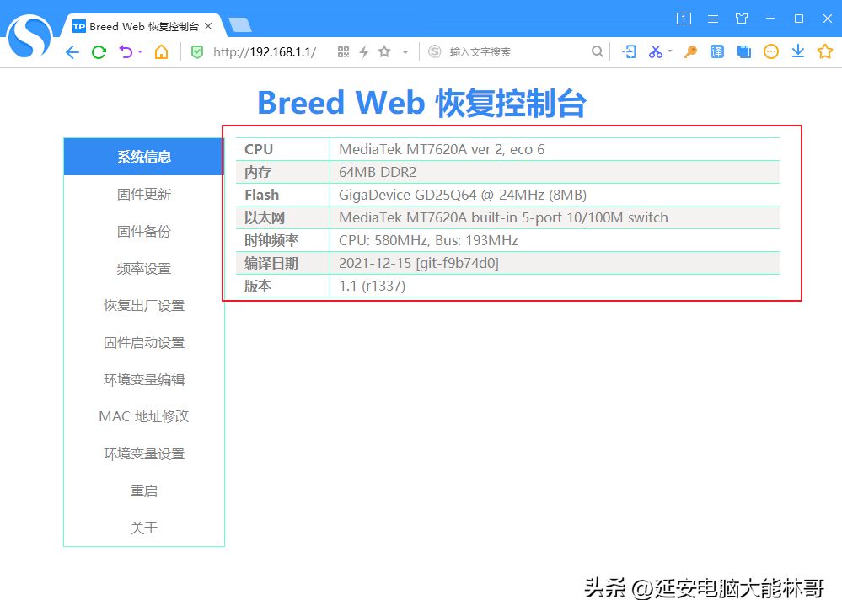Open 环境变量设置 menu item
The height and width of the screenshot is (616, 842).
(x=144, y=454)
